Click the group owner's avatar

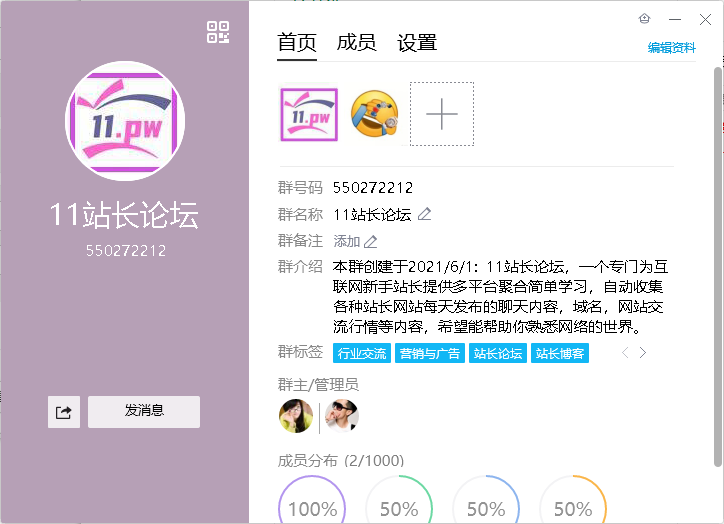[x=296, y=415]
